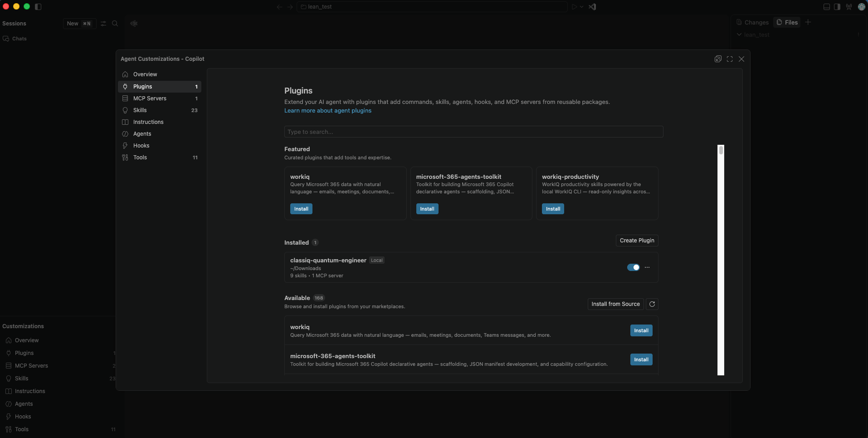
Task: Select Plugins in the dialog sidebar
Action: 160,87
